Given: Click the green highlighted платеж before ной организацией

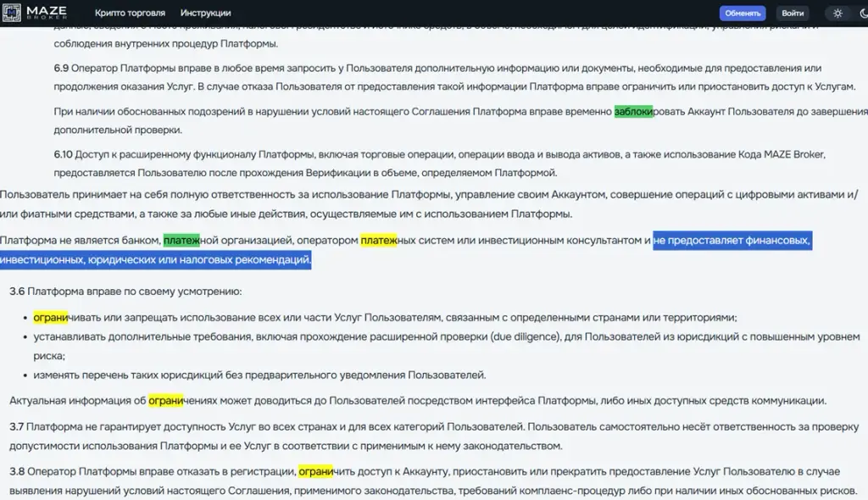Looking at the screenshot, I should tap(181, 241).
